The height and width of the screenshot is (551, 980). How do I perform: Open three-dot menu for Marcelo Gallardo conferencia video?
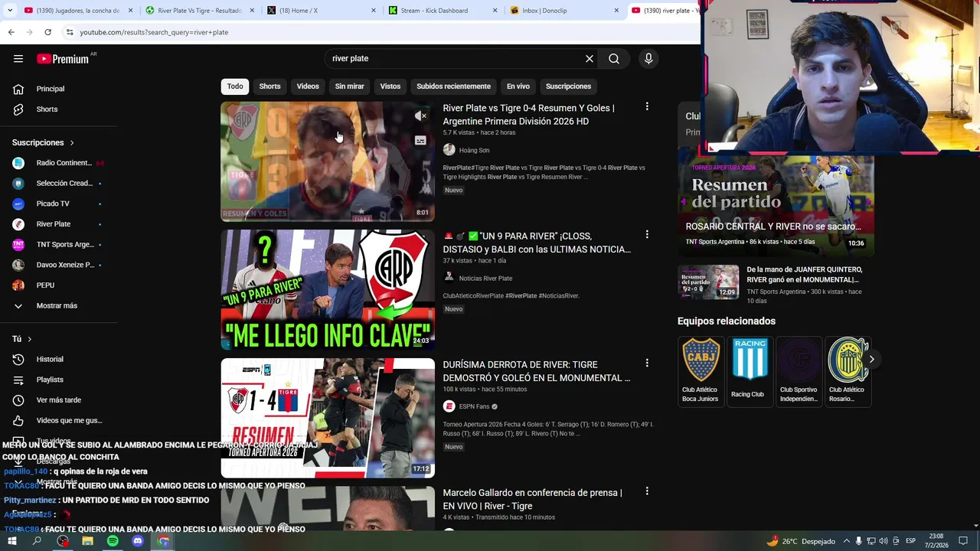click(647, 491)
